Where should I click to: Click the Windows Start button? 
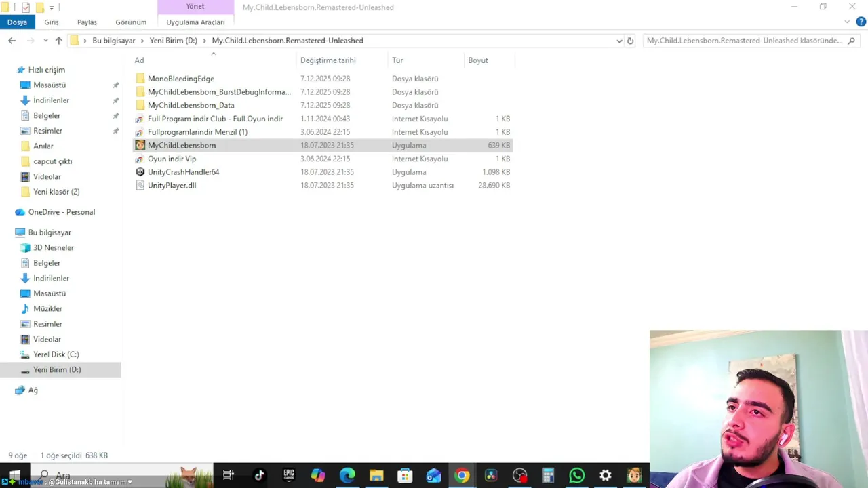coord(14,475)
